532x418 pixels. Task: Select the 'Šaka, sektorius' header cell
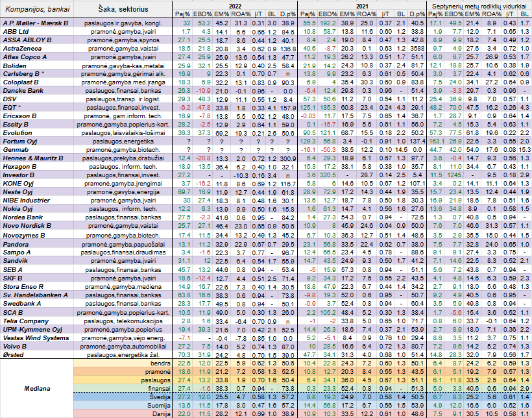(x=123, y=9)
